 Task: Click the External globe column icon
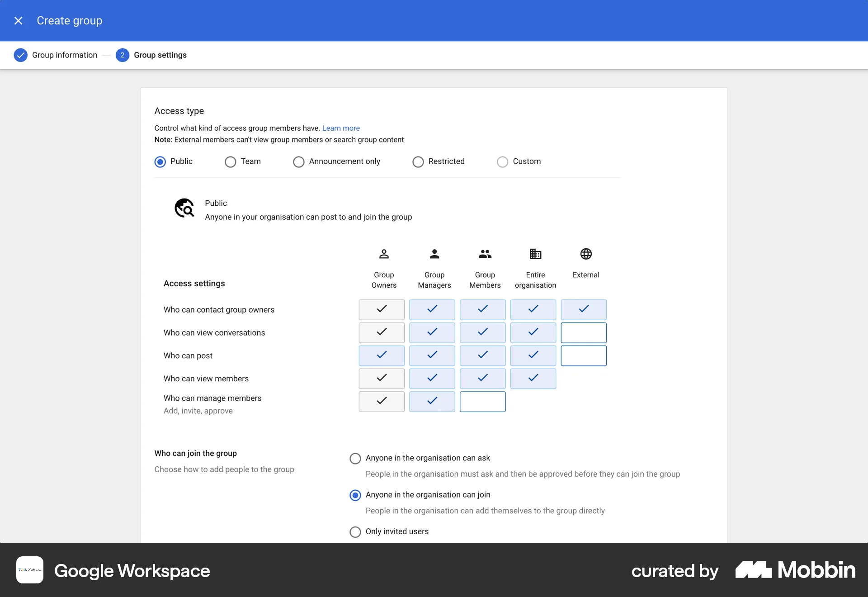coord(585,254)
